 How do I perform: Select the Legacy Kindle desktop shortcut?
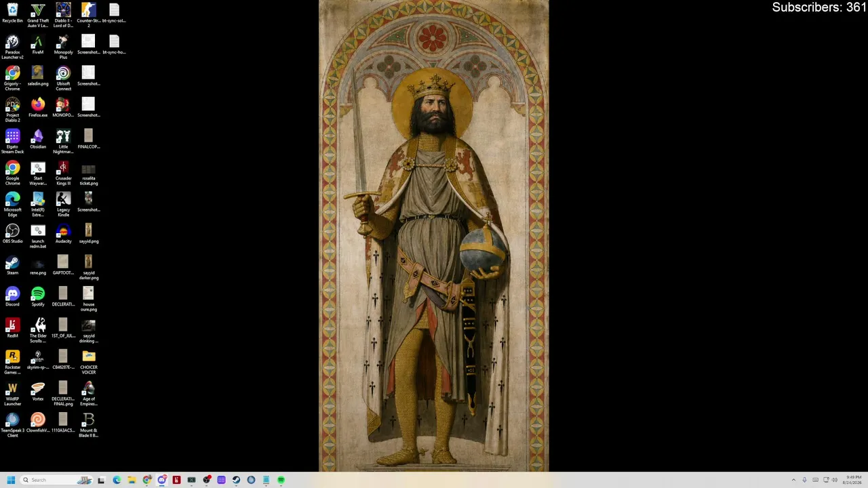[63, 204]
